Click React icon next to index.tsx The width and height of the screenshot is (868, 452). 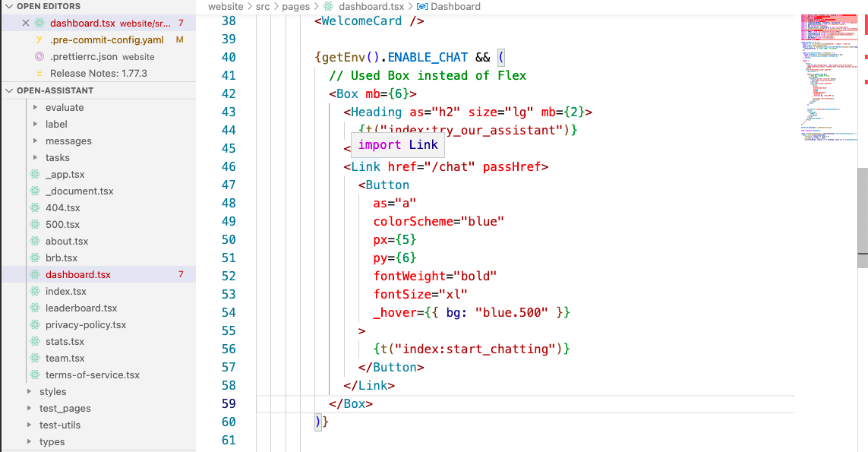tap(36, 292)
